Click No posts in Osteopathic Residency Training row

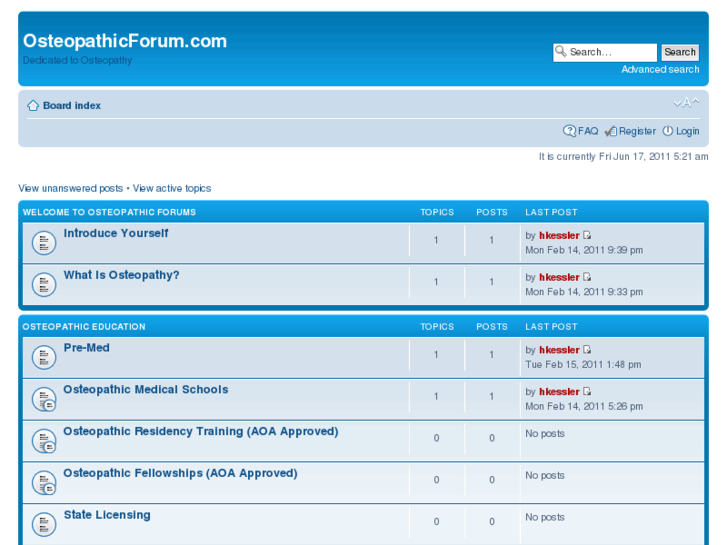[x=545, y=434]
